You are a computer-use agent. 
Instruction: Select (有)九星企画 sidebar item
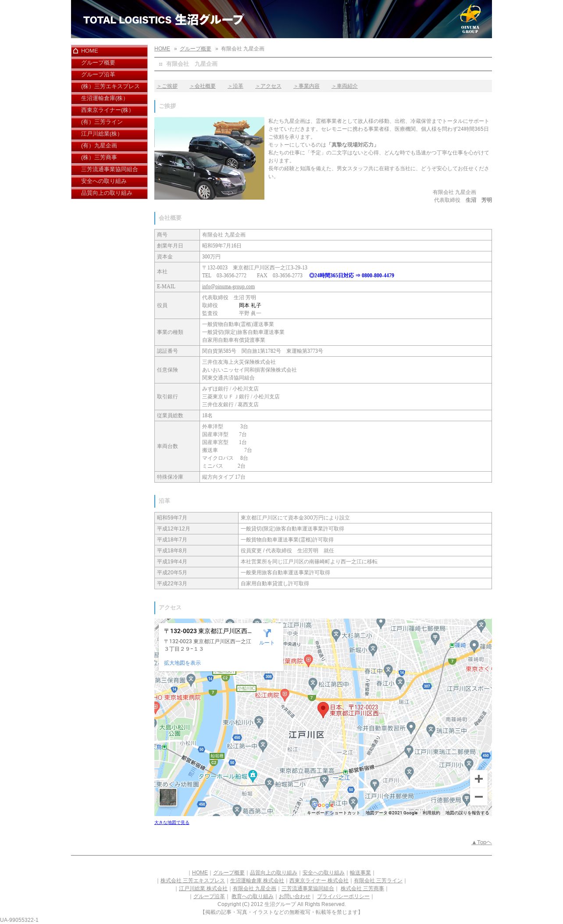pyautogui.click(x=109, y=146)
